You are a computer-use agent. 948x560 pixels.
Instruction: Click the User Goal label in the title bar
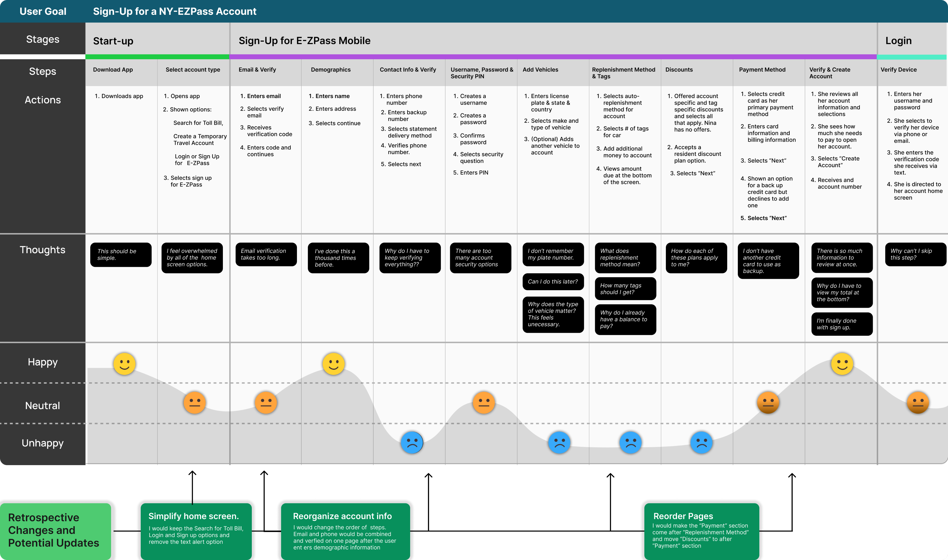click(43, 11)
